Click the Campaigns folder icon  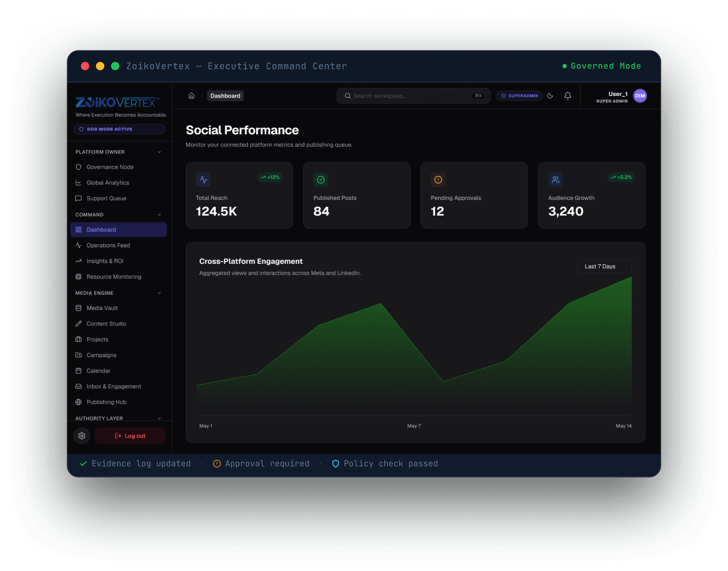(x=79, y=355)
